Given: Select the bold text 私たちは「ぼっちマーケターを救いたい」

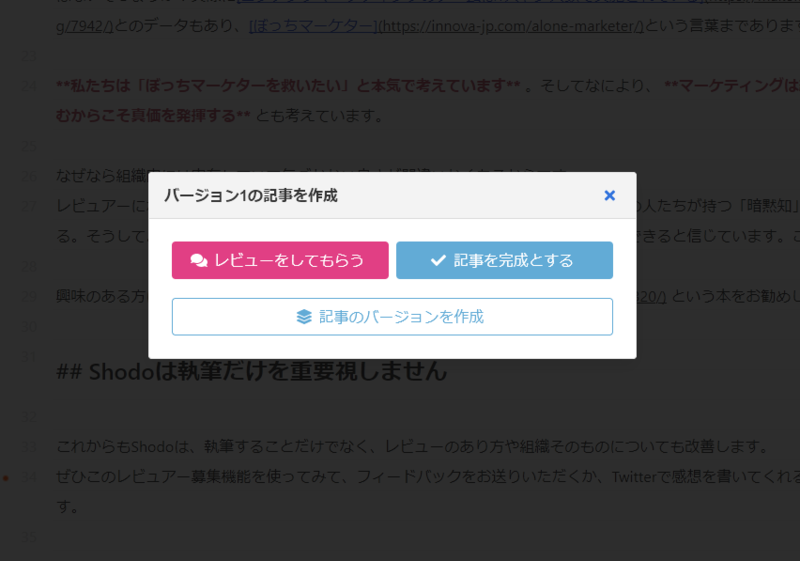Looking at the screenshot, I should point(210,86).
